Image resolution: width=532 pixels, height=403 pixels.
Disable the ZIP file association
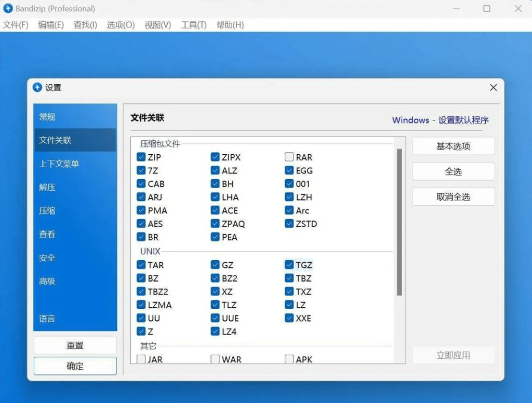(x=141, y=157)
